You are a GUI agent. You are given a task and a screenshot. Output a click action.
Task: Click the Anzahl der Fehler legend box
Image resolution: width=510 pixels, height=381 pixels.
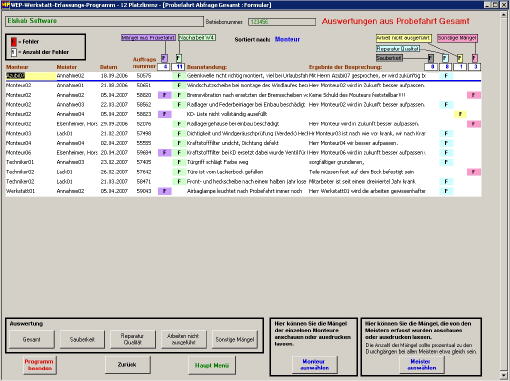14,52
